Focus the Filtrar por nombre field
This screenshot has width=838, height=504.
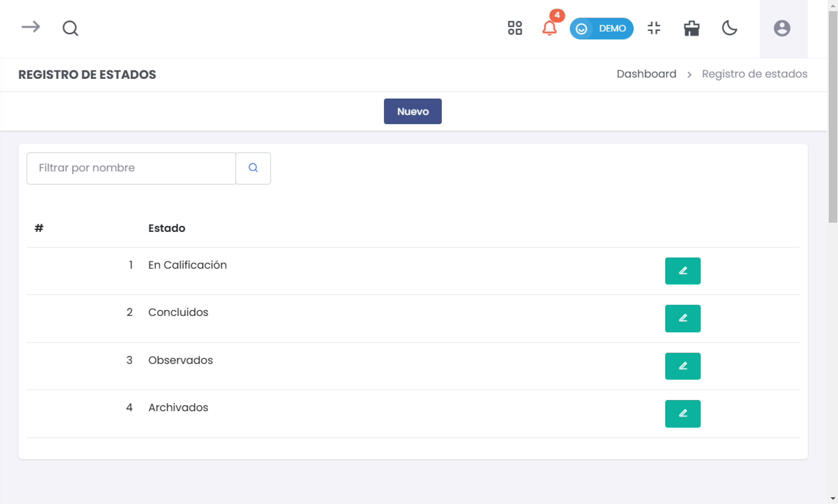pyautogui.click(x=131, y=168)
